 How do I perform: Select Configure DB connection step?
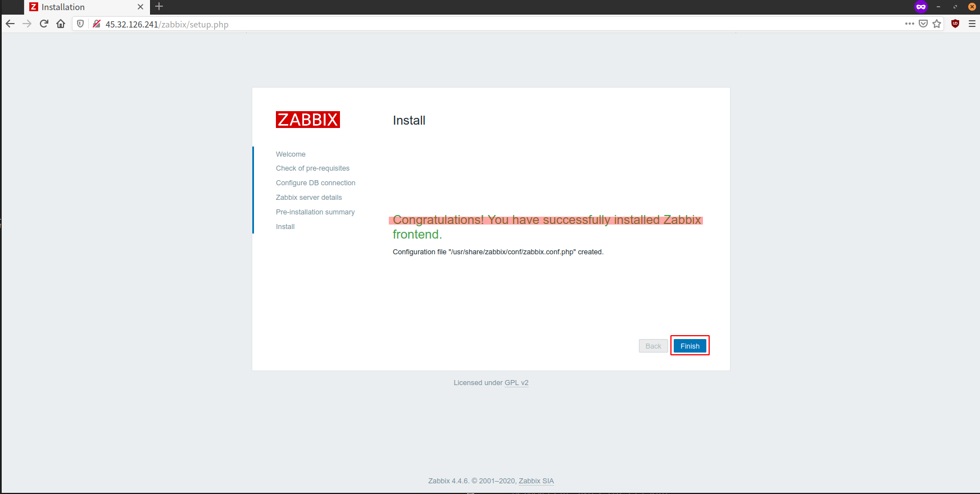coord(315,183)
